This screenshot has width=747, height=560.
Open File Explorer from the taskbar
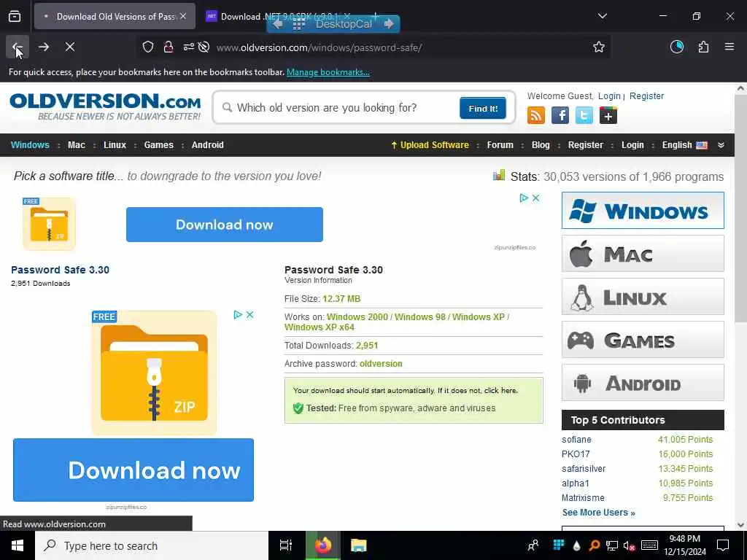coord(358,545)
